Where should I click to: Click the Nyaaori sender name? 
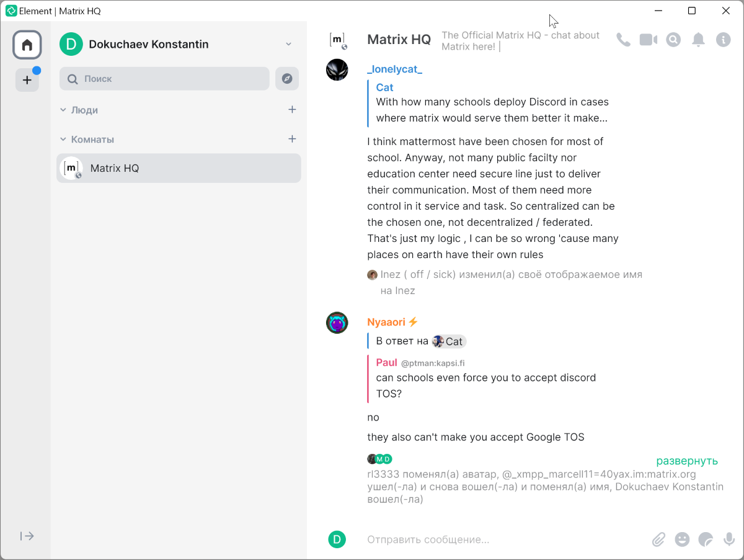point(386,322)
